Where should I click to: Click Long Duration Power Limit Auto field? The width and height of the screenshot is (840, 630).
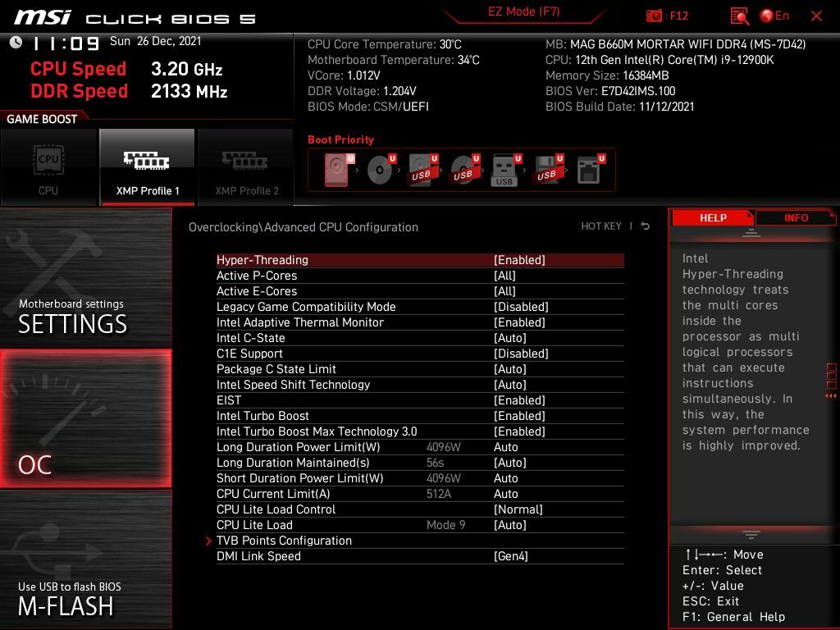pos(505,447)
